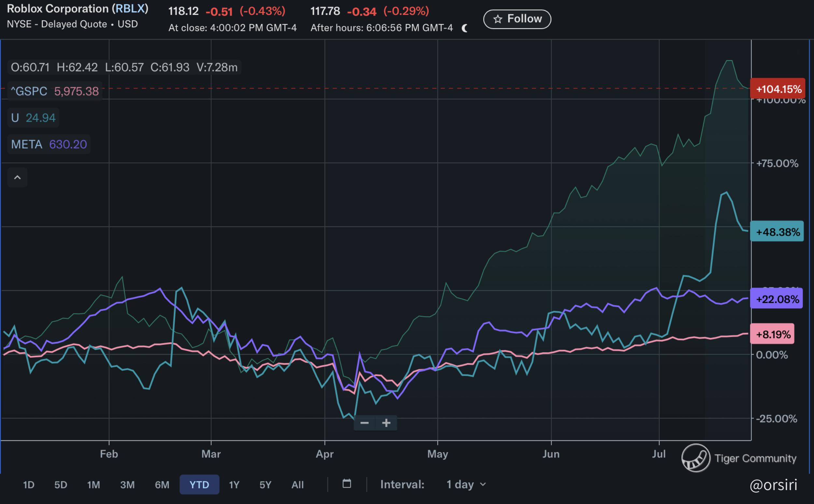Viewport: 814px width, 504px height.
Task: Switch to 1M time range
Action: point(93,484)
